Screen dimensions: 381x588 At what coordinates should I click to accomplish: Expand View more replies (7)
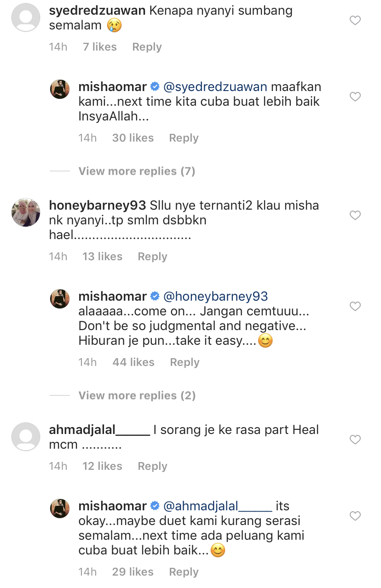coord(137,171)
